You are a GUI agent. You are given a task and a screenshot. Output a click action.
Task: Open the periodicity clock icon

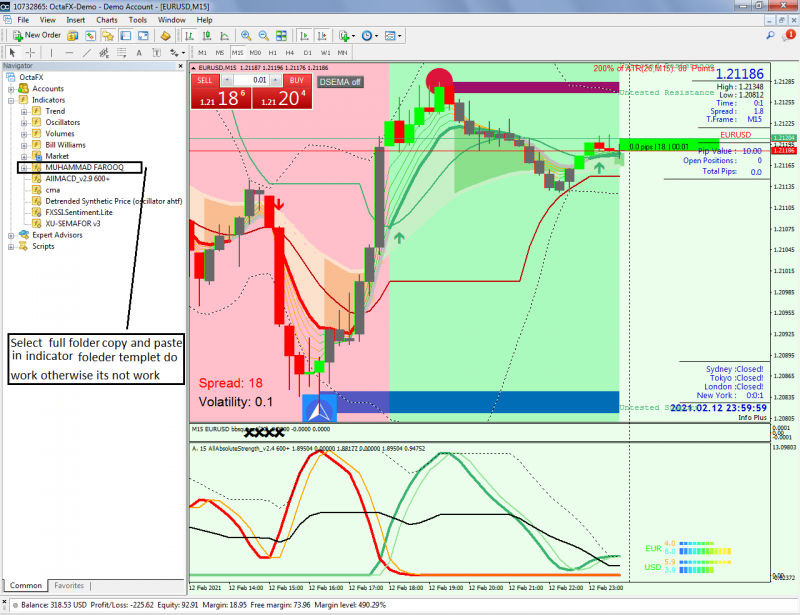(x=367, y=36)
